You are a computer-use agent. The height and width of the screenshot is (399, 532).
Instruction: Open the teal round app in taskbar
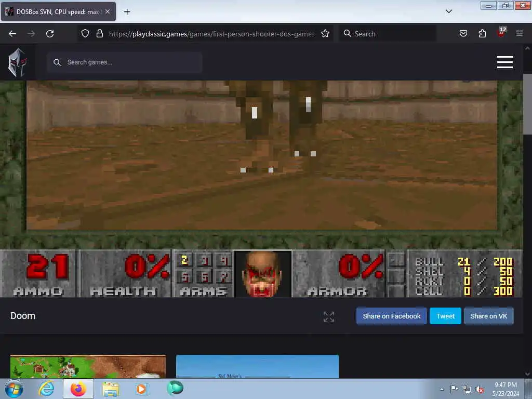tap(175, 389)
